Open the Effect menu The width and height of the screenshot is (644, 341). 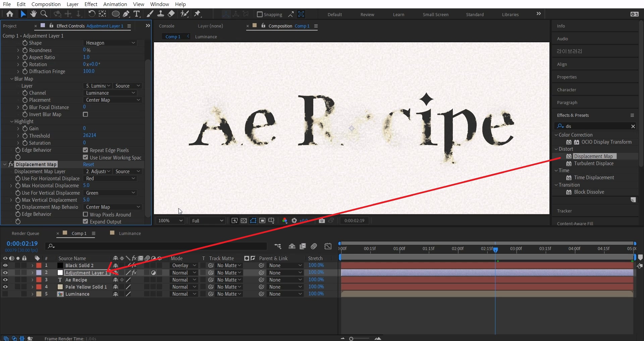coord(91,4)
